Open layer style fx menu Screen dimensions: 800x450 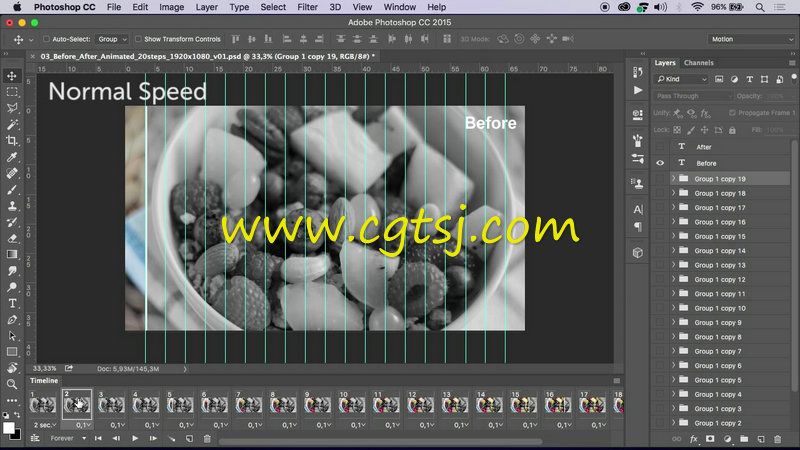tap(693, 439)
